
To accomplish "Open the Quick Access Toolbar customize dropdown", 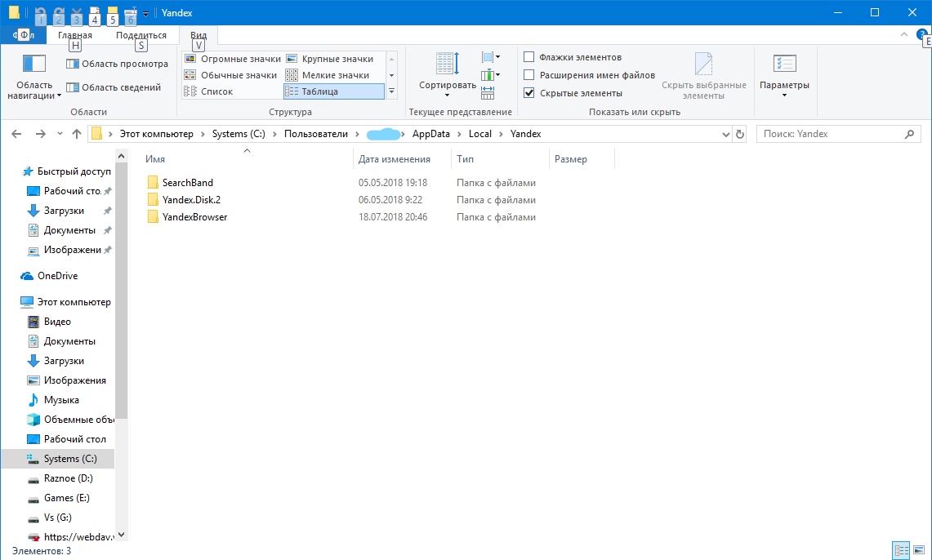I will (x=145, y=13).
